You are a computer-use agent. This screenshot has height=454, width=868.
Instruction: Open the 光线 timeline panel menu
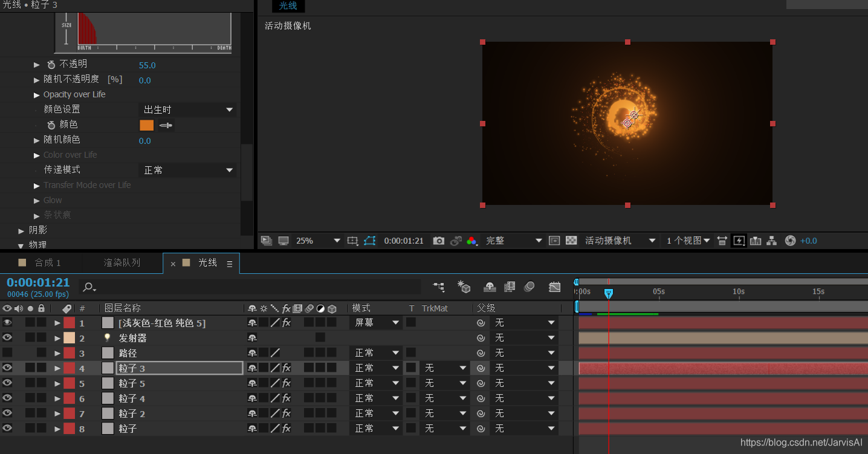coord(230,264)
